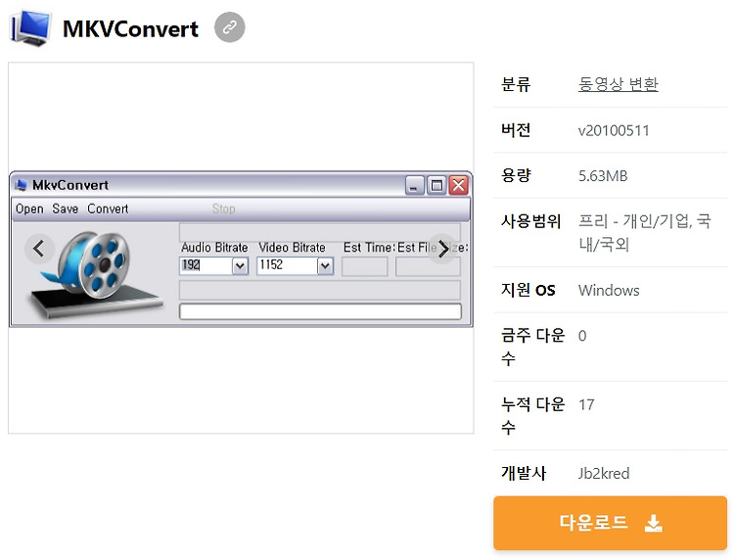The height and width of the screenshot is (560, 734).
Task: Show next screenshot with right arrow
Action: tap(442, 249)
